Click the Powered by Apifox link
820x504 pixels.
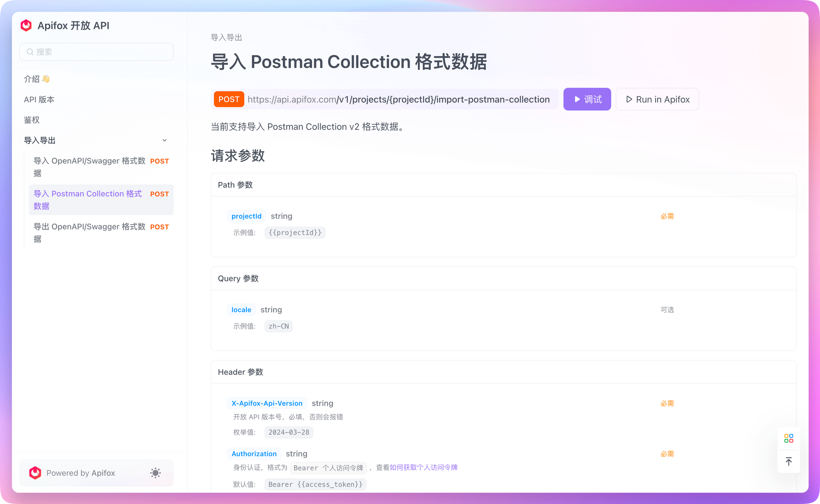pos(80,473)
